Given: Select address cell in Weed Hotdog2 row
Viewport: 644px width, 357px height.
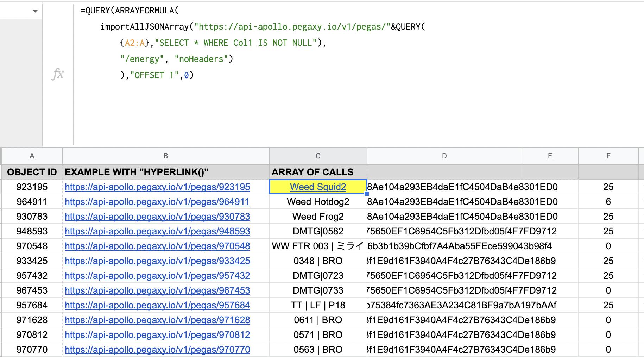Looking at the screenshot, I should [x=444, y=202].
